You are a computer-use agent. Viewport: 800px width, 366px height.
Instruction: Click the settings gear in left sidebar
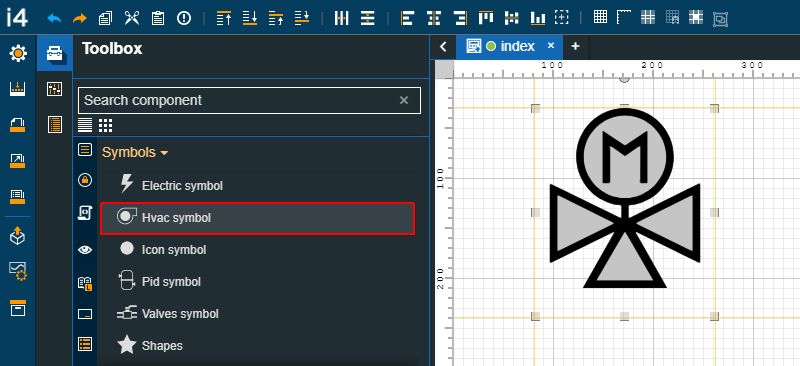pos(18,53)
